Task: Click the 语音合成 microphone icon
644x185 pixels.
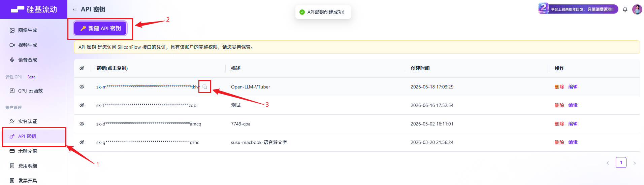Action: [x=12, y=60]
